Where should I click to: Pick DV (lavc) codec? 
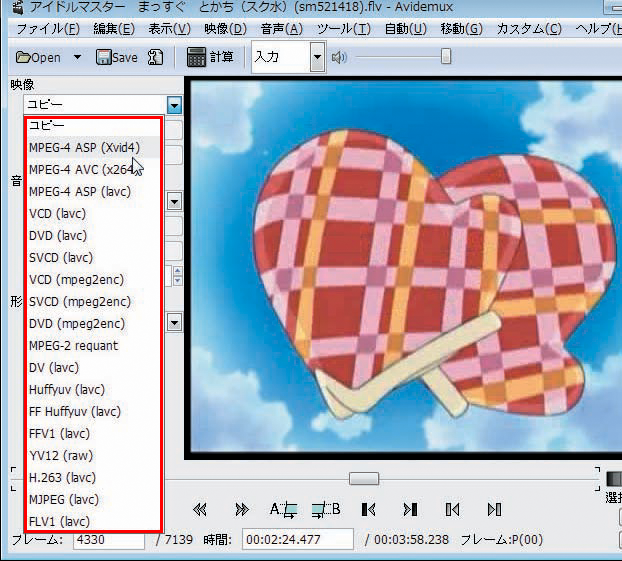93,367
